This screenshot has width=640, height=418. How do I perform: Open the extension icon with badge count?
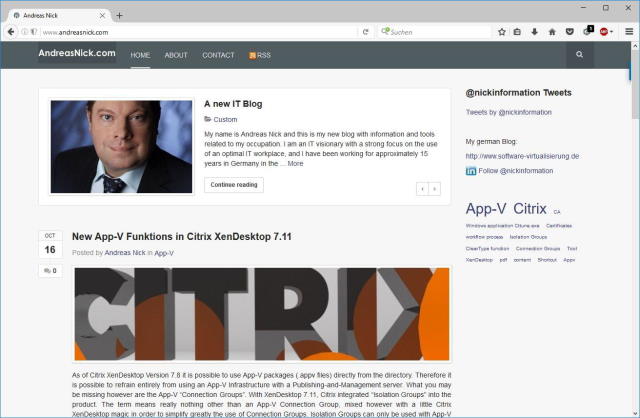tap(588, 31)
